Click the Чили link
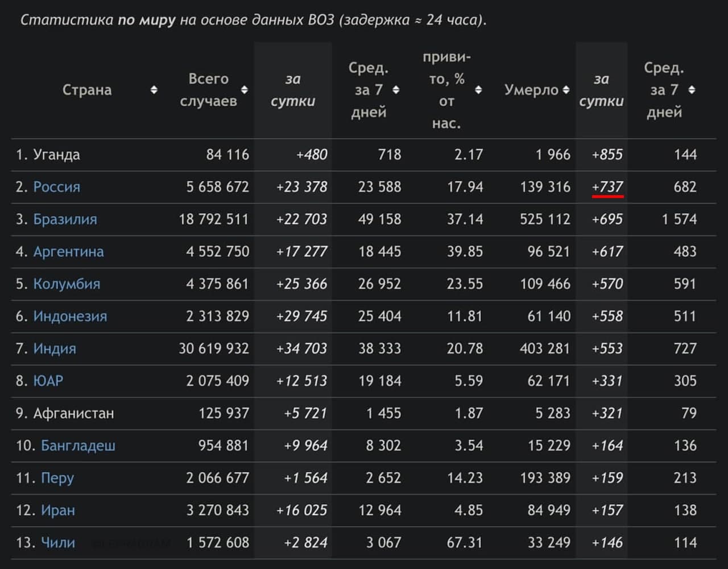Image resolution: width=728 pixels, height=569 pixels. [x=58, y=543]
